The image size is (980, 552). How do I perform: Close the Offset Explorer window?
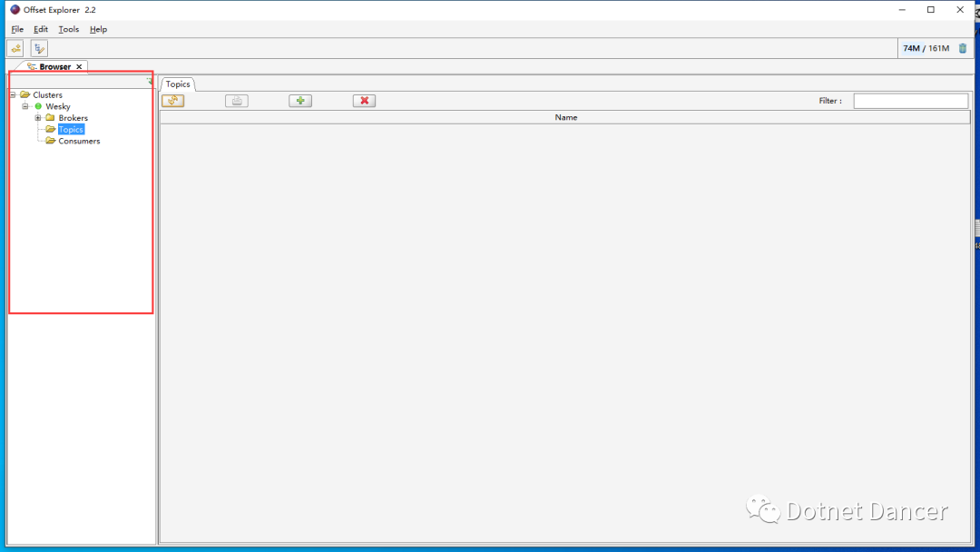tap(960, 10)
